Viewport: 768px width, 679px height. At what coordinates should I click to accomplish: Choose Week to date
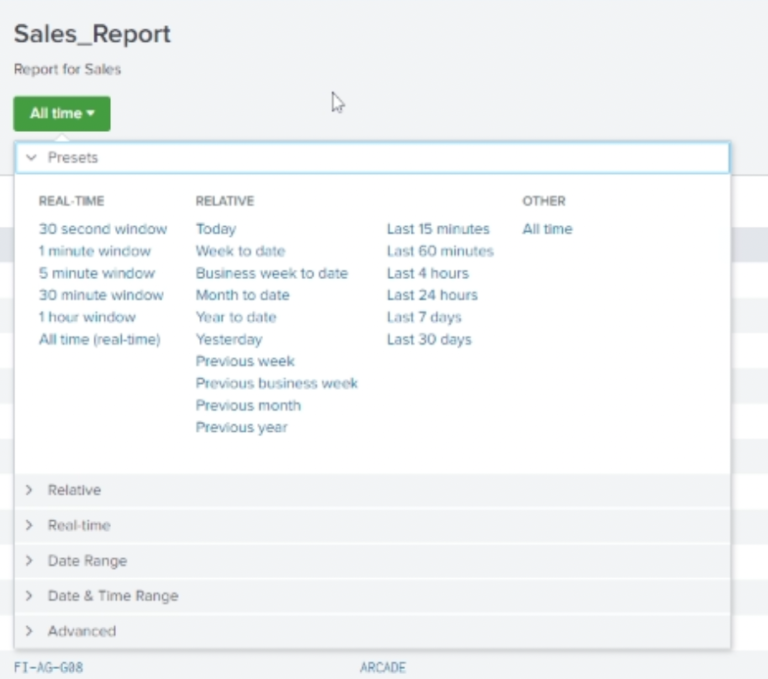[x=240, y=251]
